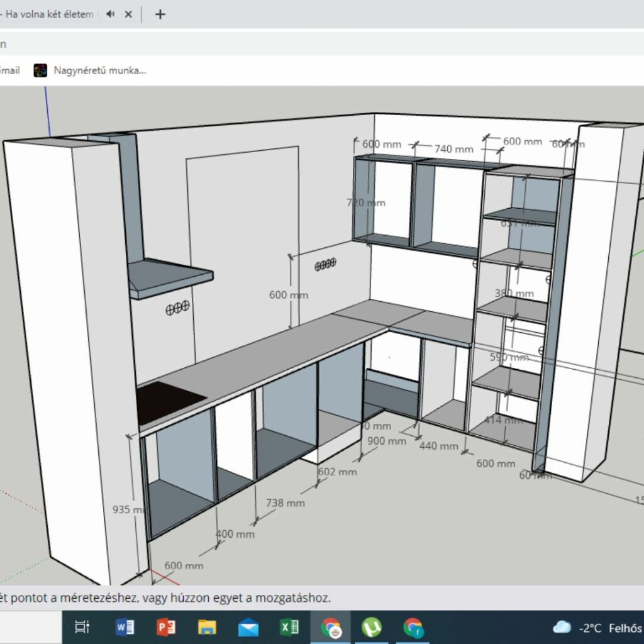Select the '440 mm' dimension label
The image size is (644, 644).
[438, 446]
